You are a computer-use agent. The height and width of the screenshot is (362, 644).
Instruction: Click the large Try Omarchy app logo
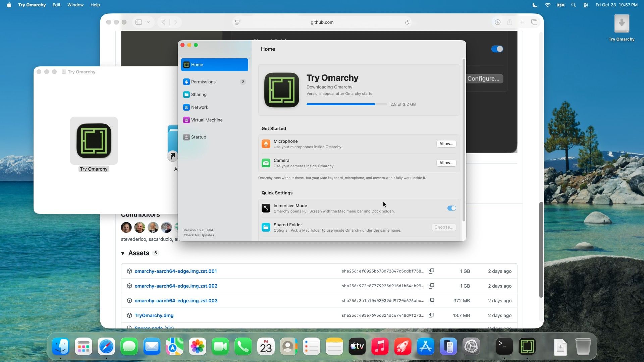point(282,90)
